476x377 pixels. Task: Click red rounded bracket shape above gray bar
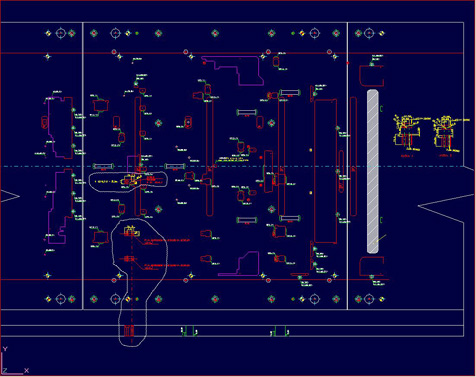point(371,76)
